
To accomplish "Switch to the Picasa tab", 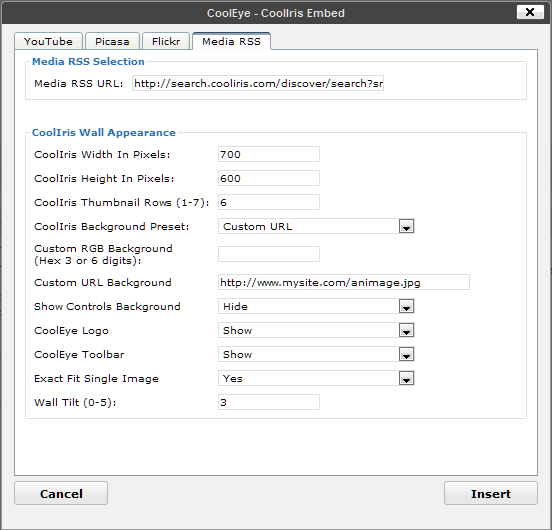I will (112, 41).
